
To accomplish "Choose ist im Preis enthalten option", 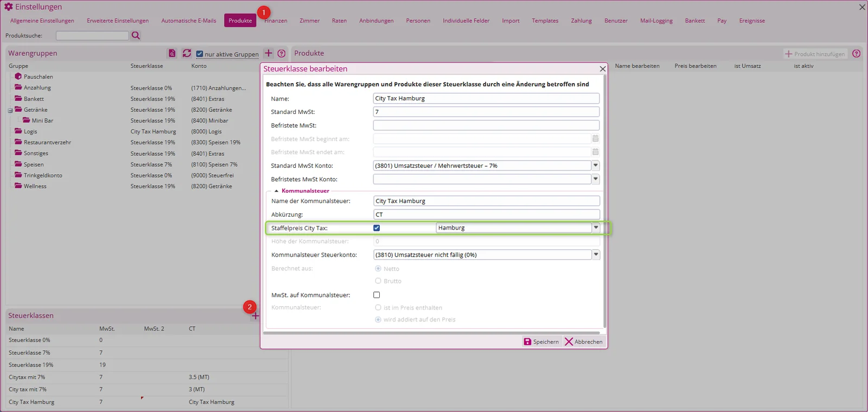I will (378, 307).
